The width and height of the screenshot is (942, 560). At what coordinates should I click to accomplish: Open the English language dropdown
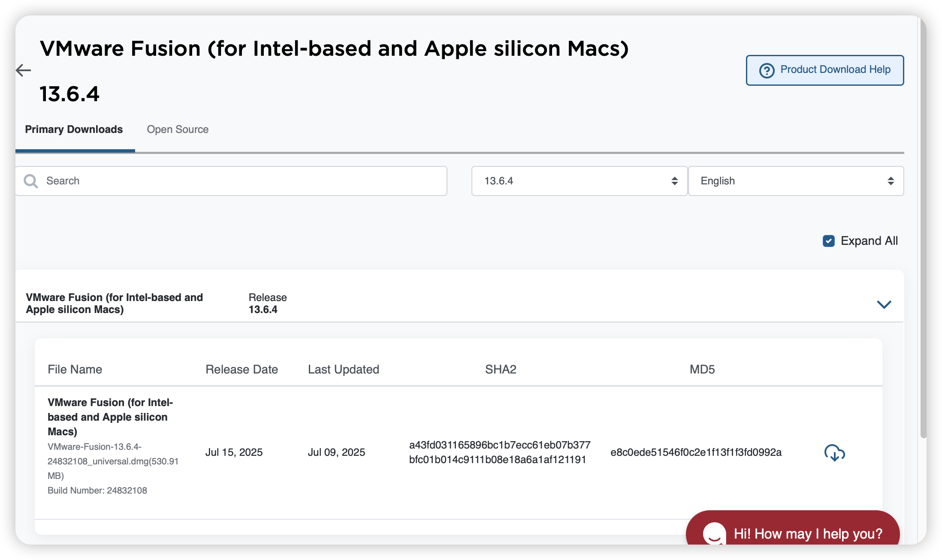[796, 181]
